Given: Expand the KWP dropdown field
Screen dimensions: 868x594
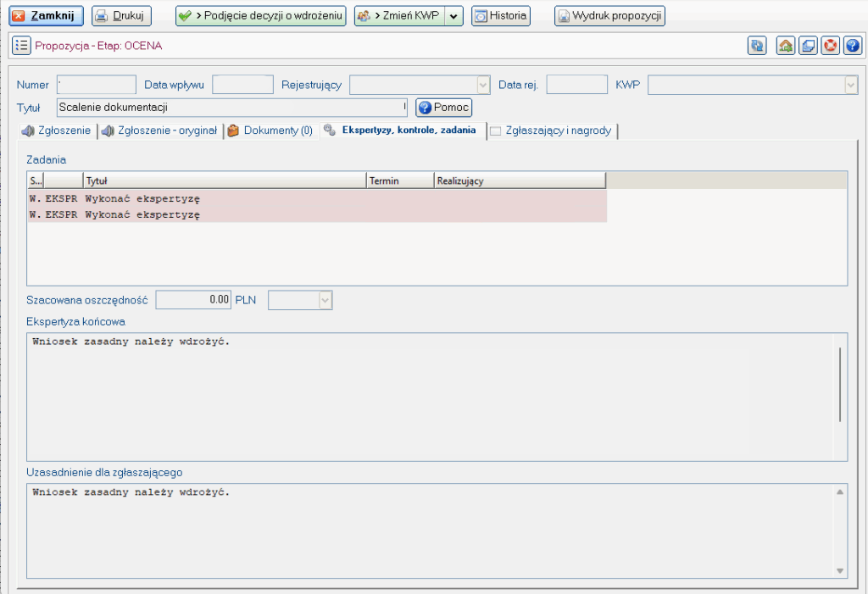Looking at the screenshot, I should (850, 84).
